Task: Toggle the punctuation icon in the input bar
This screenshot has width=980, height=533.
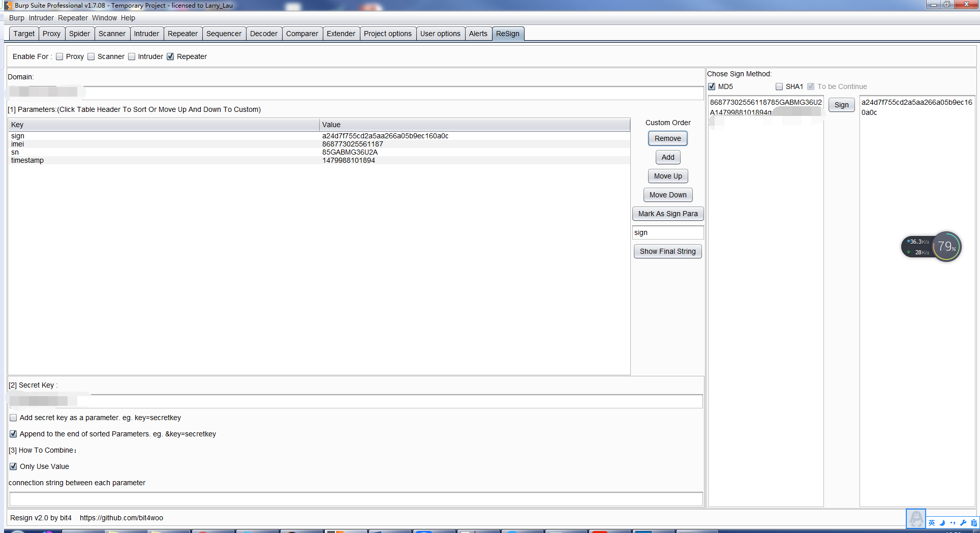Action: (x=953, y=523)
